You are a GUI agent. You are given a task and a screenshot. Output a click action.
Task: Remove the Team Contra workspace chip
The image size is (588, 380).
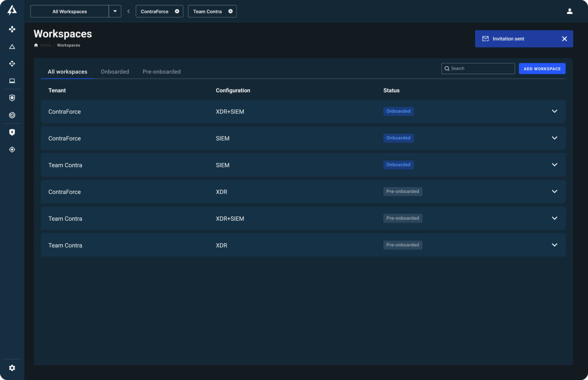coord(231,11)
